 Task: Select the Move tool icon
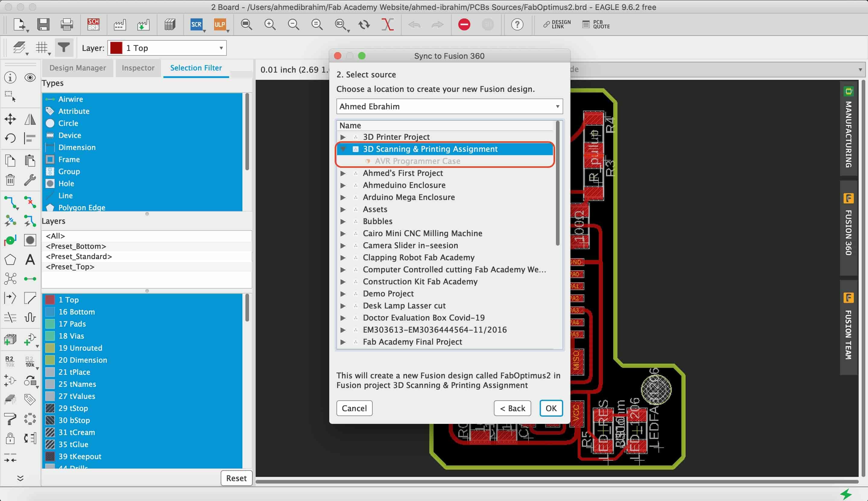(x=10, y=119)
